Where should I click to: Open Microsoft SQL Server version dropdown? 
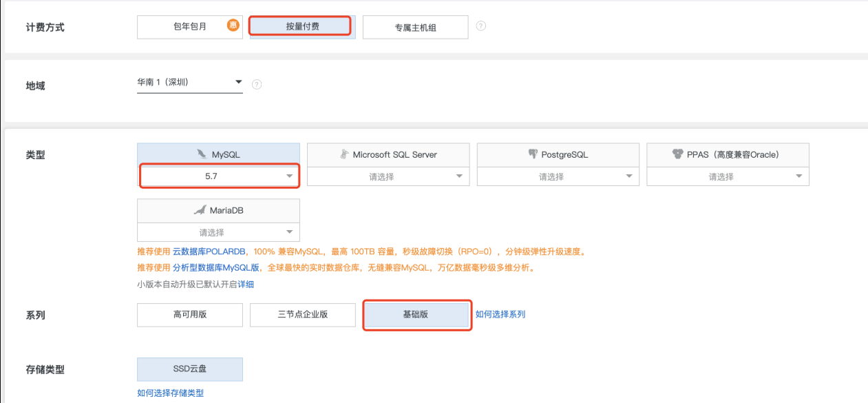388,176
